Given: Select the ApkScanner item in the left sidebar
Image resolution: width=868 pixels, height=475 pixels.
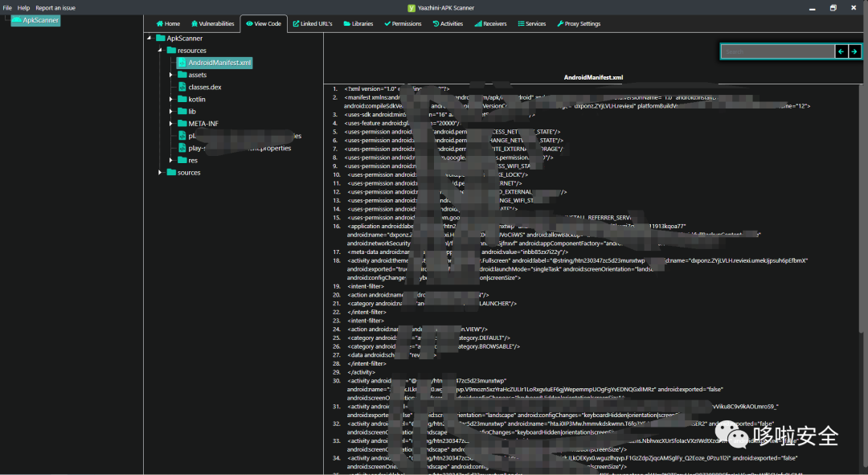Looking at the screenshot, I should click(x=35, y=20).
